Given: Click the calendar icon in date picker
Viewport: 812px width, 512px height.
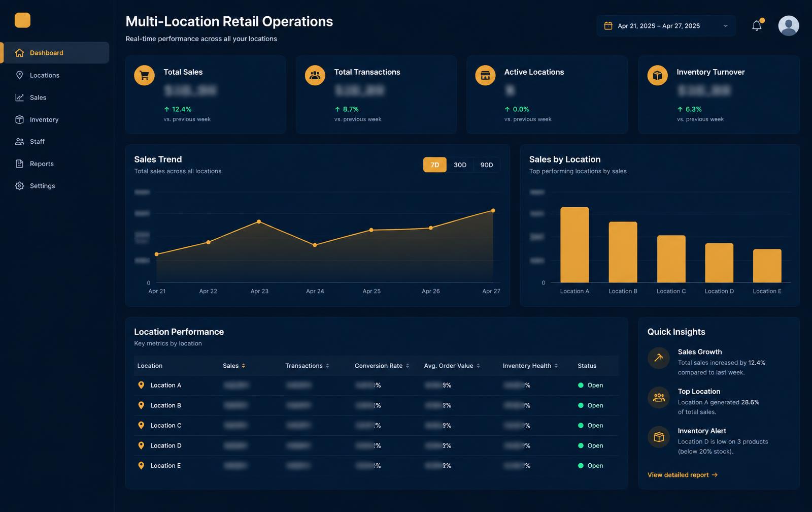Looking at the screenshot, I should 608,26.
